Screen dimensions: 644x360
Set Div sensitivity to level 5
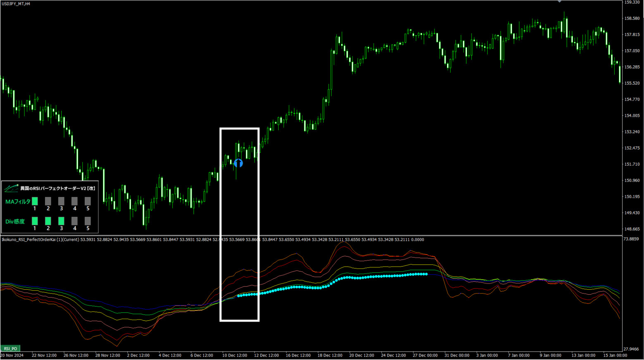coord(88,221)
